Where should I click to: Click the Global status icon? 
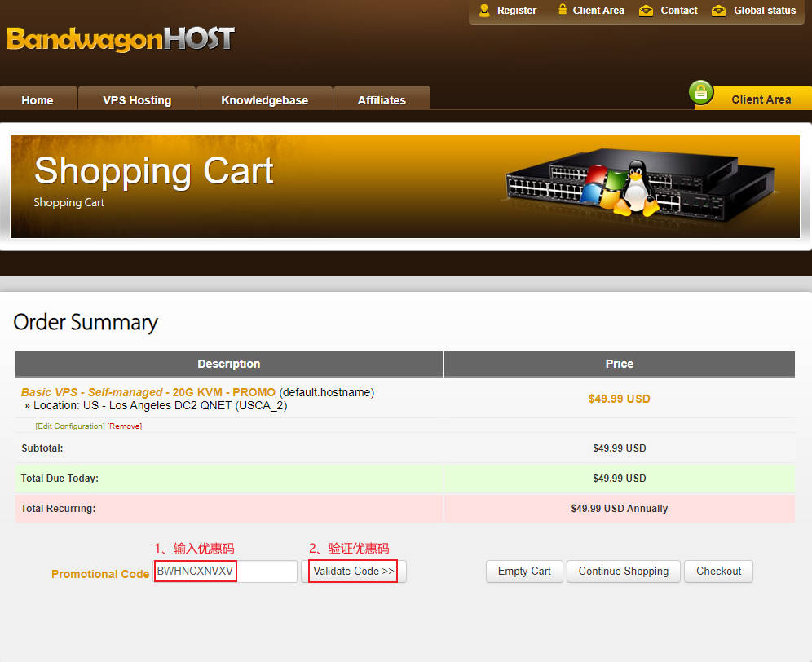tap(718, 11)
